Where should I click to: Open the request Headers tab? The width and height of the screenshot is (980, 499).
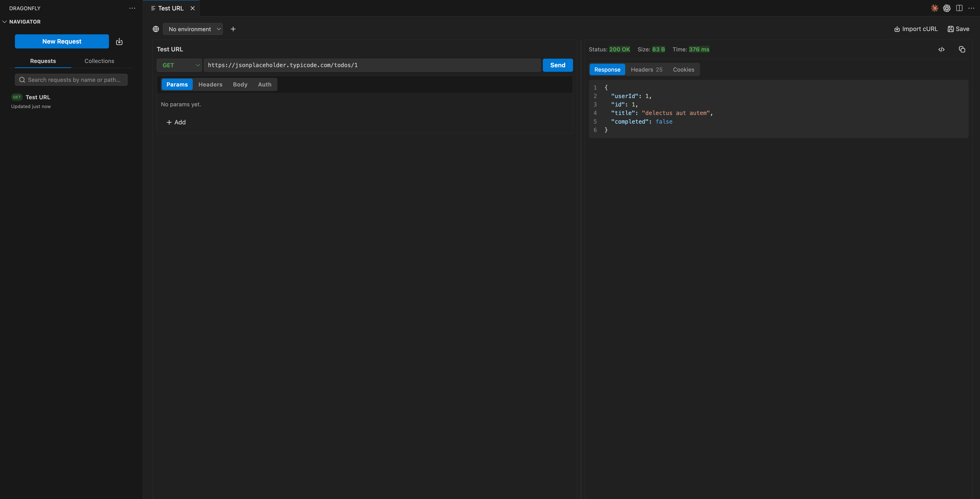(210, 84)
